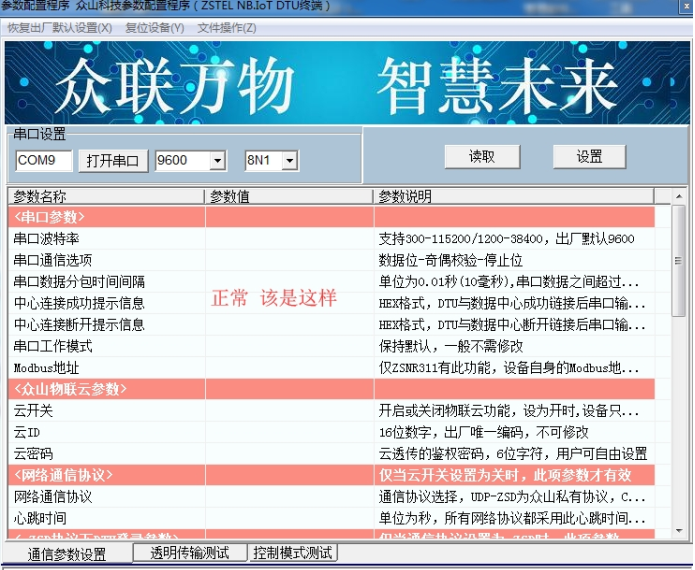Select the 云开关 row
Image resolution: width=695 pixels, height=570 pixels.
pyautogui.click(x=331, y=411)
